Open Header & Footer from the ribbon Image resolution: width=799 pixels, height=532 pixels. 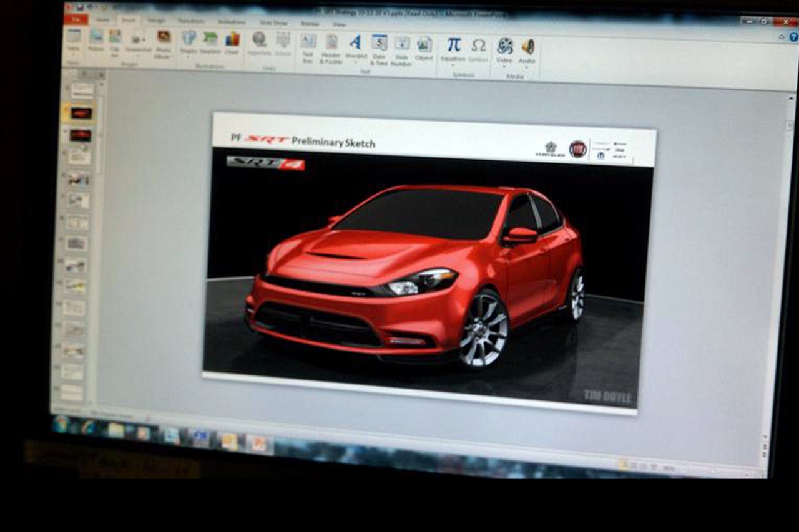[x=331, y=47]
